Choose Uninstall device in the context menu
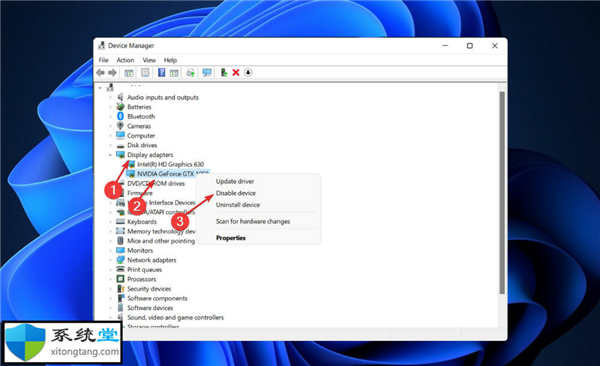This screenshot has height=366, width=600. pyautogui.click(x=238, y=205)
